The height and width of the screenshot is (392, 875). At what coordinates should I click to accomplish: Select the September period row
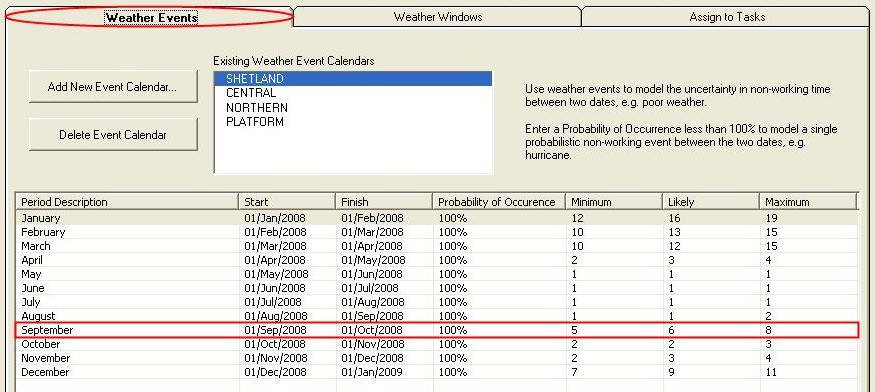click(x=436, y=330)
